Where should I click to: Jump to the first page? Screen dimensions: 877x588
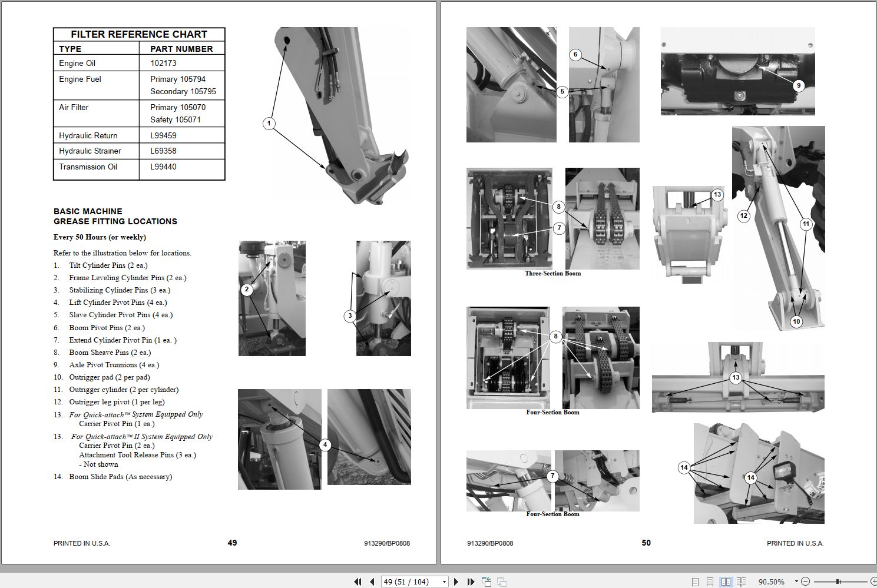[x=358, y=582]
